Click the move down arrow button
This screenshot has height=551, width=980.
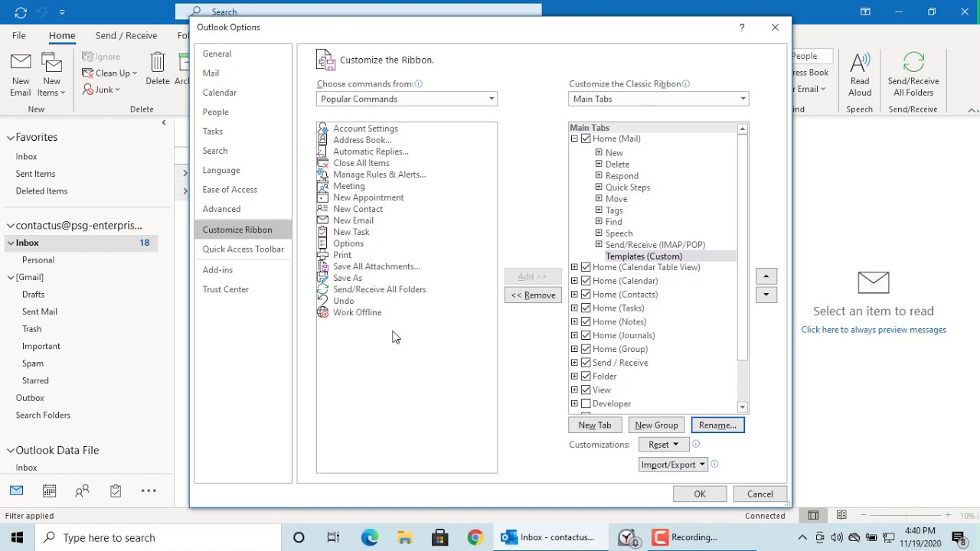pos(766,295)
